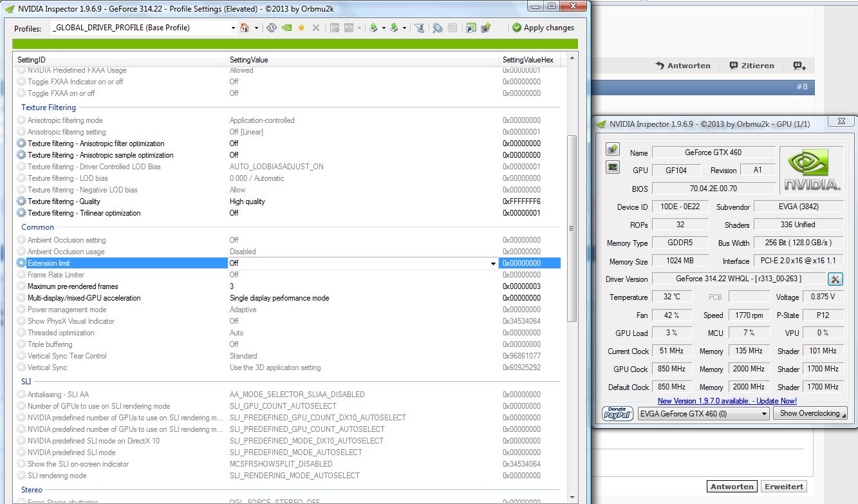The height and width of the screenshot is (504, 858).
Task: Click the gear icon of Anisotropic sample optimization
Action: pos(22,155)
